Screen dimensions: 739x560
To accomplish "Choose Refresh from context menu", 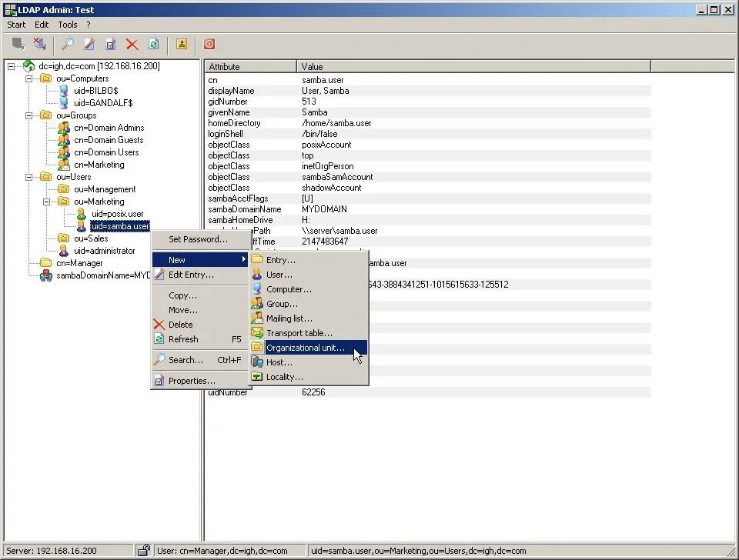I will pos(200,339).
